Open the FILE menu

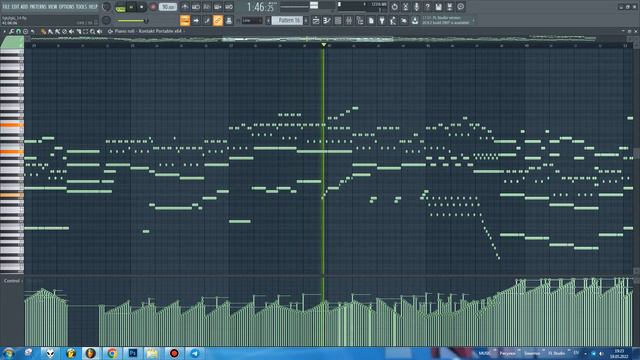[x=6, y=7]
